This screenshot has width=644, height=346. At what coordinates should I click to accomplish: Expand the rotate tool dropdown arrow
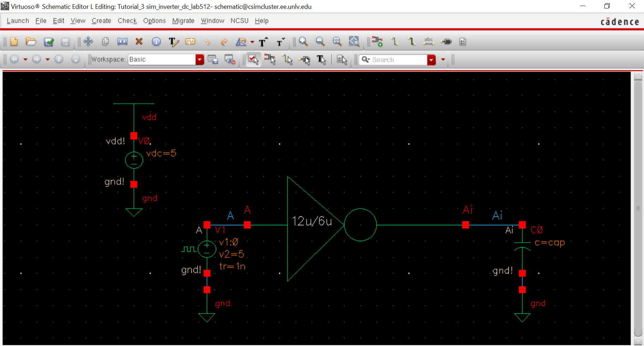pyautogui.click(x=252, y=42)
